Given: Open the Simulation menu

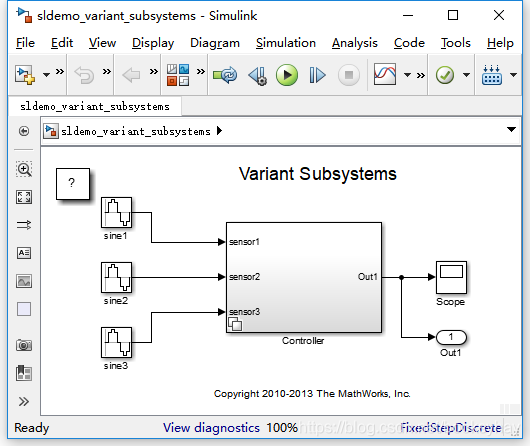Looking at the screenshot, I should coord(286,43).
